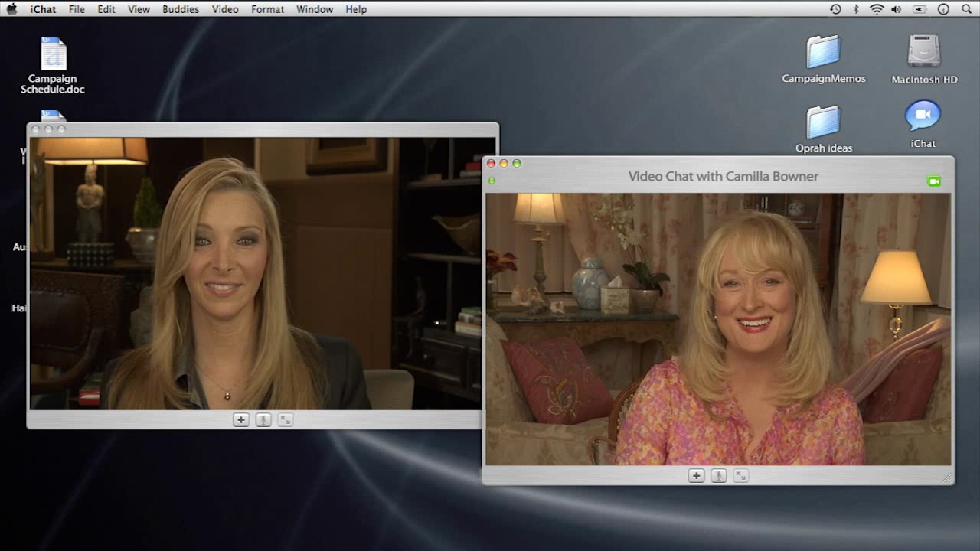Click the add participant plus button in Camilla Bowner chat
This screenshot has height=551, width=980.
click(696, 475)
